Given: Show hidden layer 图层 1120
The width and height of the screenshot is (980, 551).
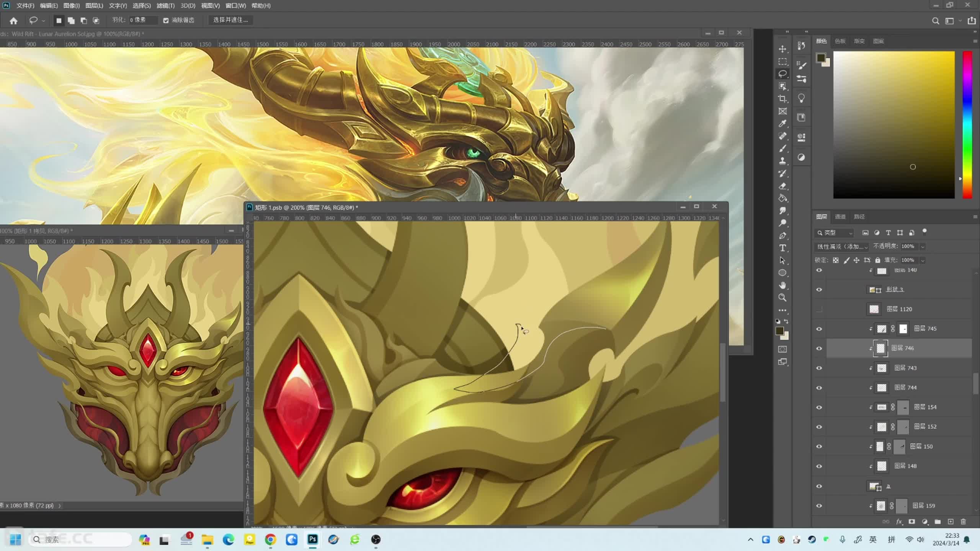Looking at the screenshot, I should pyautogui.click(x=819, y=309).
